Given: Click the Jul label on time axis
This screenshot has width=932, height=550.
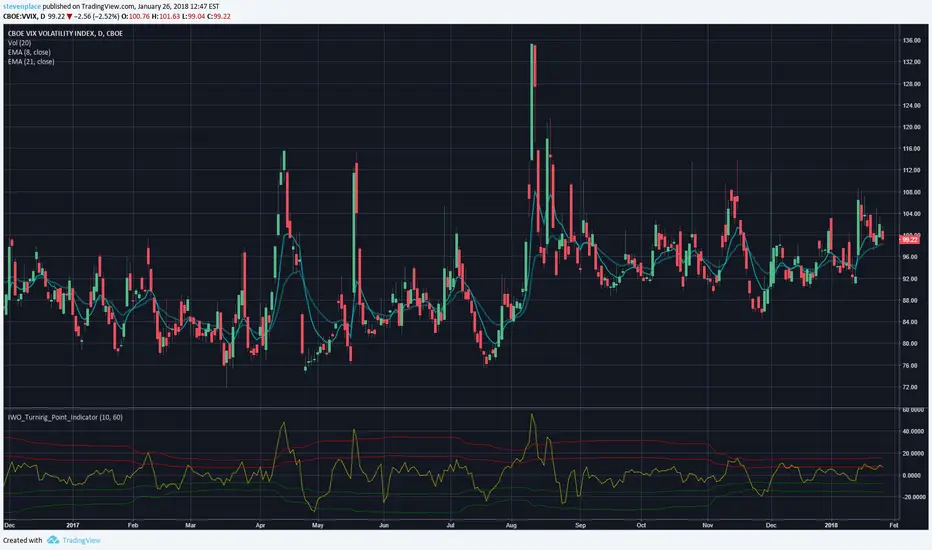Looking at the screenshot, I should coord(451,525).
